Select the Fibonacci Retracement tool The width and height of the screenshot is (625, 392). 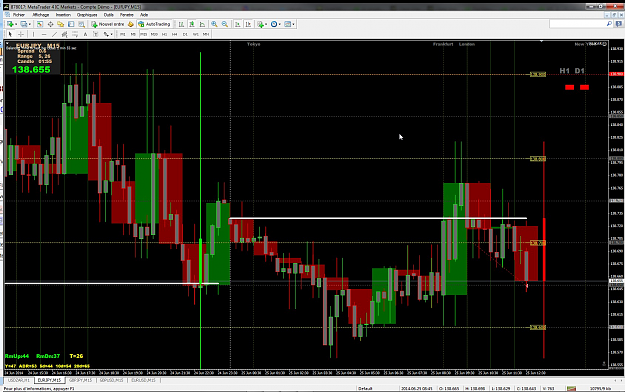(75, 34)
